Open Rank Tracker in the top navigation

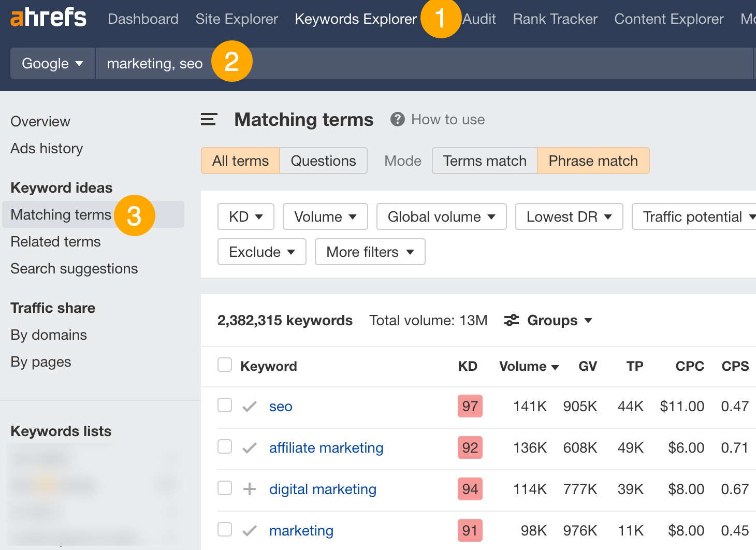555,19
